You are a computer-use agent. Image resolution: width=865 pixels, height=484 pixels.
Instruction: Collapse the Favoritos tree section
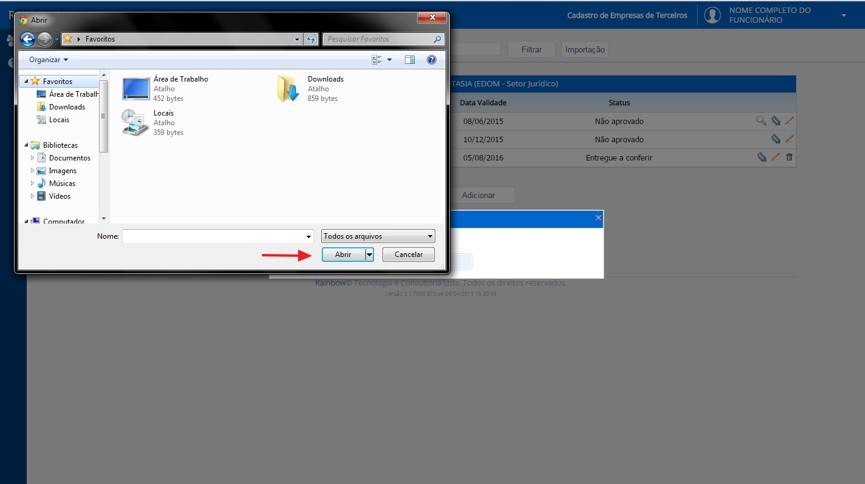pos(26,81)
